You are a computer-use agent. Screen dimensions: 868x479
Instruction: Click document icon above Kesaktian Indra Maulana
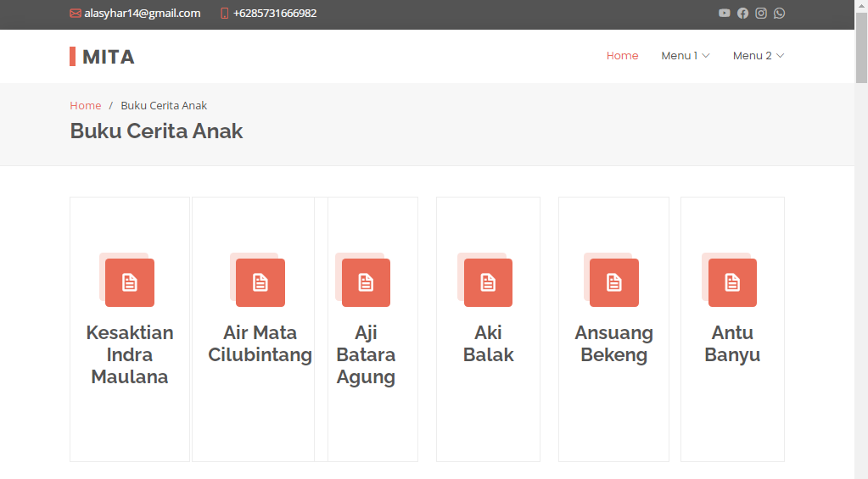[130, 282]
